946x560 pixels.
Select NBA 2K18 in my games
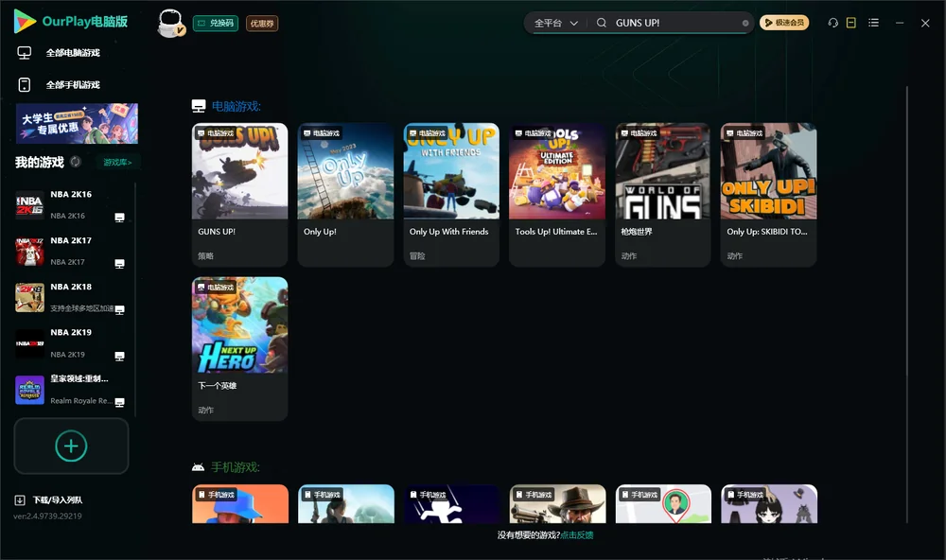point(71,297)
